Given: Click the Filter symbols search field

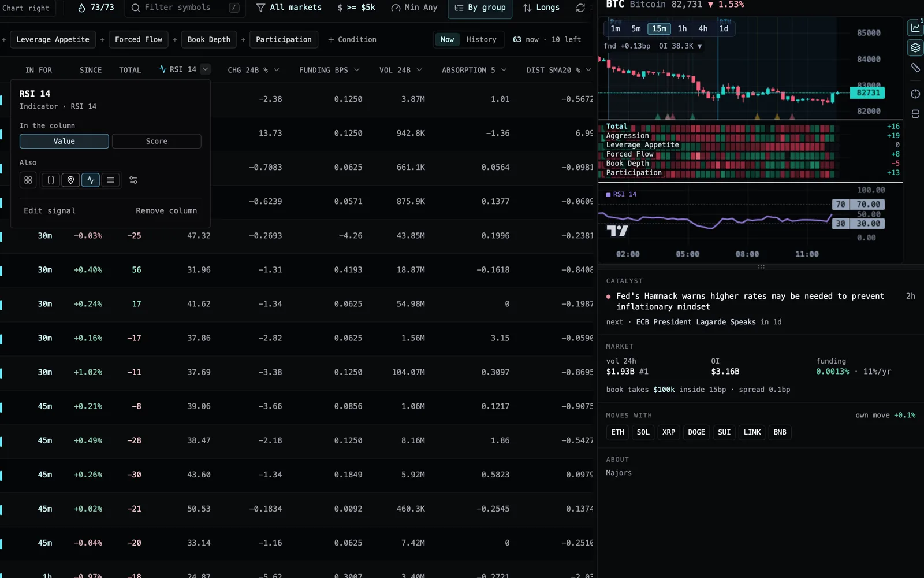Looking at the screenshot, I should tap(185, 8).
